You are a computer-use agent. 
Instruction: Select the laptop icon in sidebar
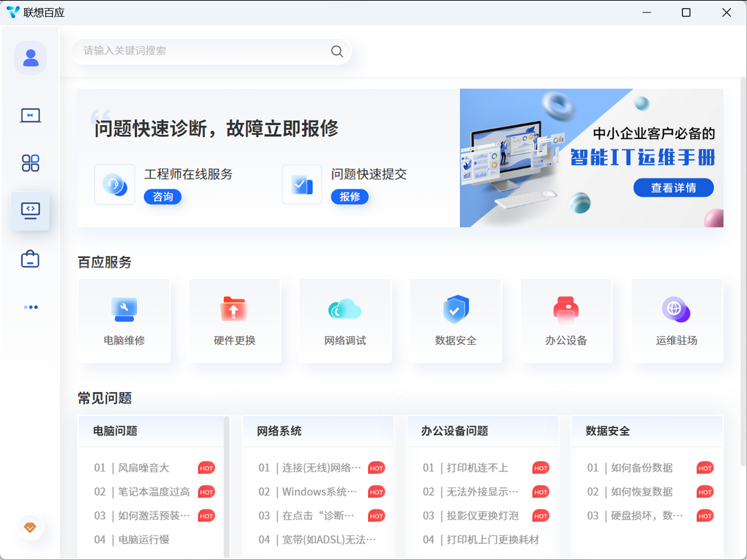(30, 115)
